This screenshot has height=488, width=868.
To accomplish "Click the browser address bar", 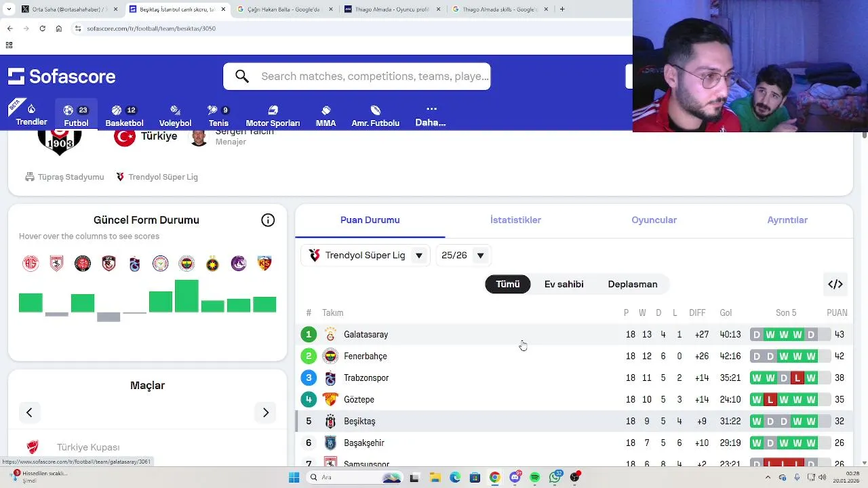I will pos(353,28).
